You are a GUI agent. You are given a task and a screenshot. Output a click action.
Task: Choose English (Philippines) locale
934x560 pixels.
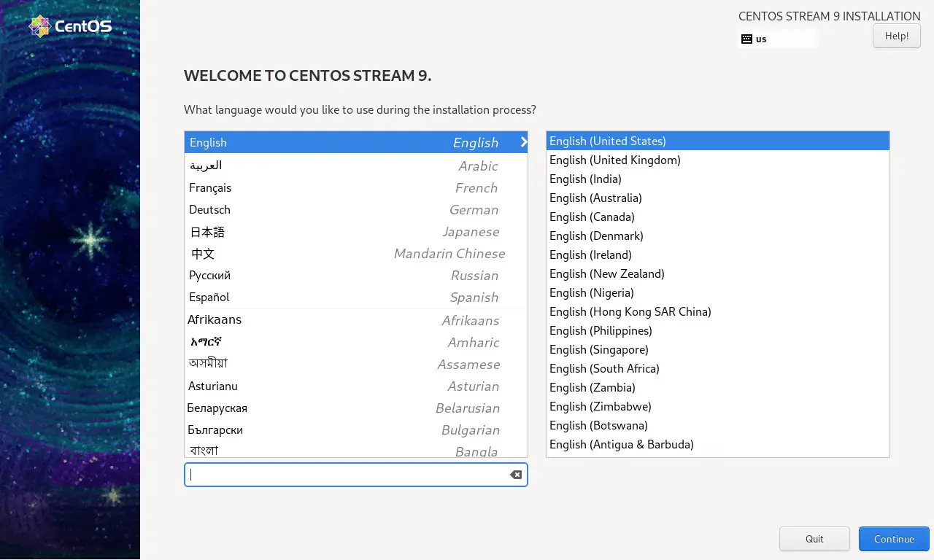[x=718, y=330]
